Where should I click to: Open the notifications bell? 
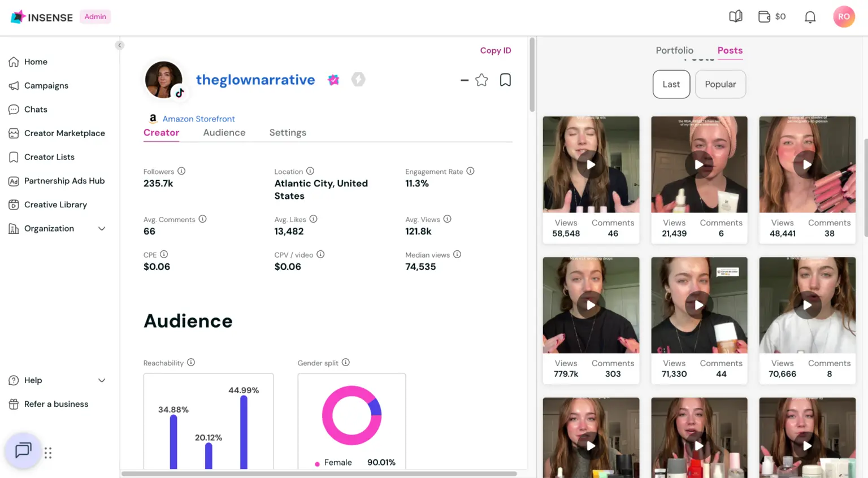pos(810,17)
